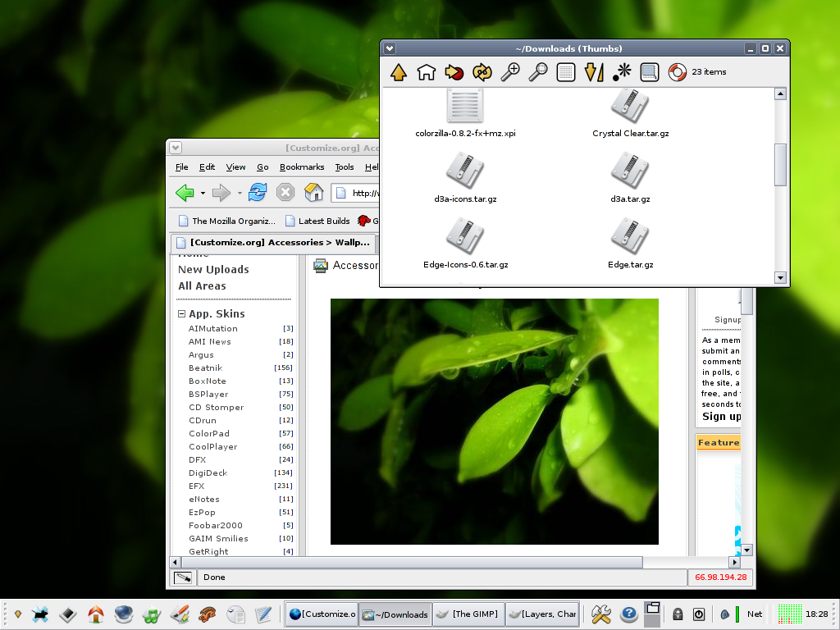Open the colorzilla-0.8.2-fx+mz.xpi file
The image size is (840, 630).
click(x=465, y=113)
